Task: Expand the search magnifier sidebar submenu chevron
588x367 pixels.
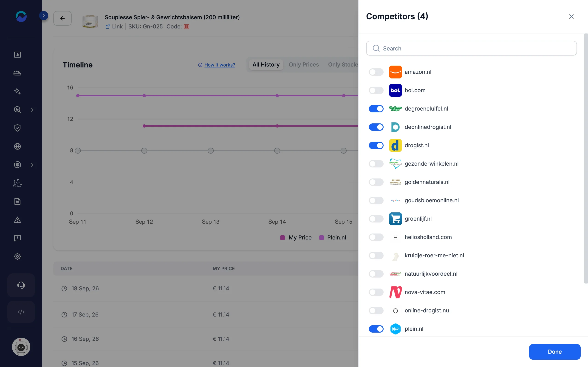Action: 32,110
